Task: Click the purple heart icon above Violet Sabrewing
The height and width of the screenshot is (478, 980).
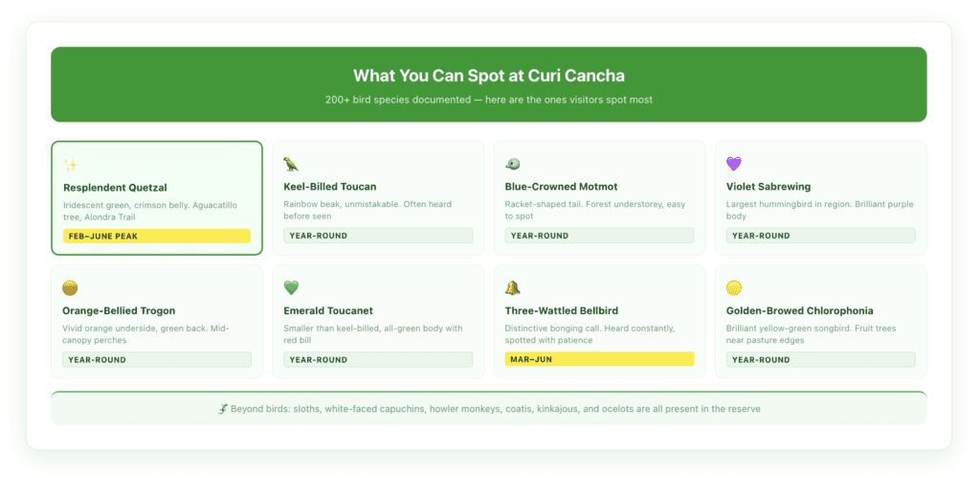Action: pyautogui.click(x=734, y=164)
